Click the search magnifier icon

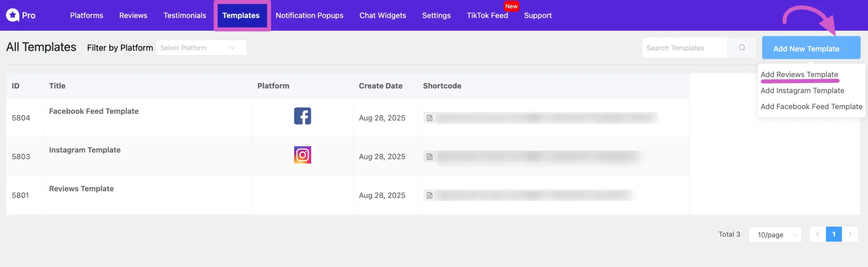click(x=742, y=48)
